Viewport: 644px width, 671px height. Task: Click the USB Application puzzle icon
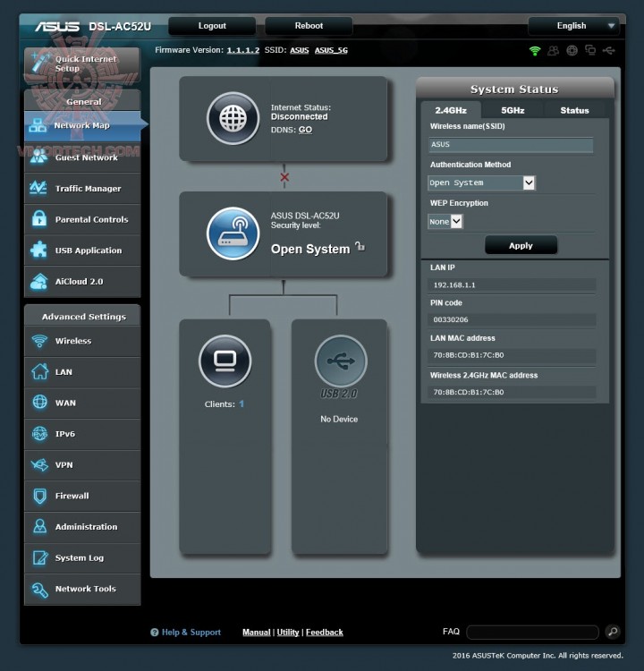39,250
